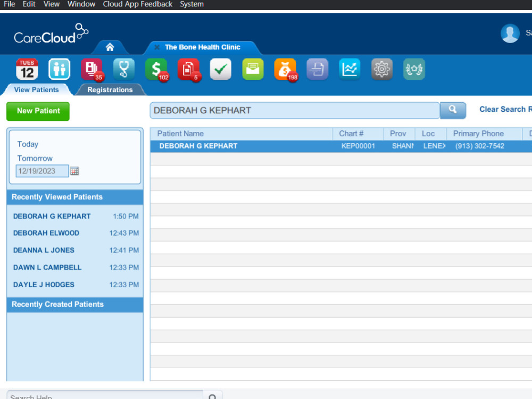The image size is (532, 399).
Task: Click the Recently Created Patients header
Action: [x=75, y=304]
